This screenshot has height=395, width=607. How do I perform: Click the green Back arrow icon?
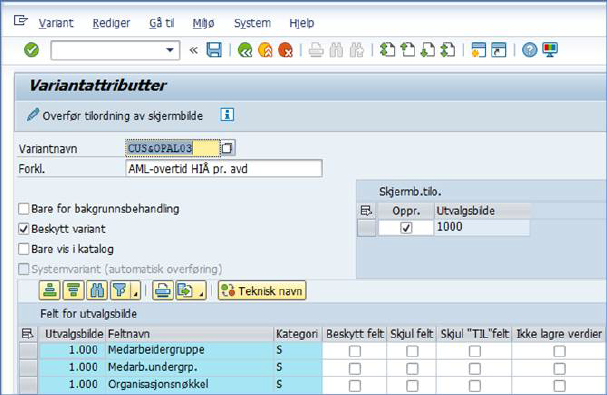[x=245, y=50]
